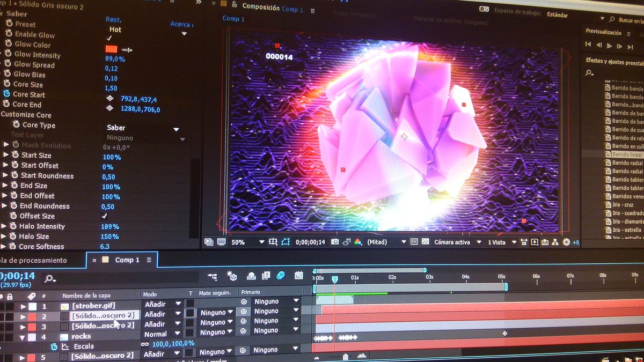644x362 pixels.
Task: Click the hide shy layers icon
Action: pos(252,276)
